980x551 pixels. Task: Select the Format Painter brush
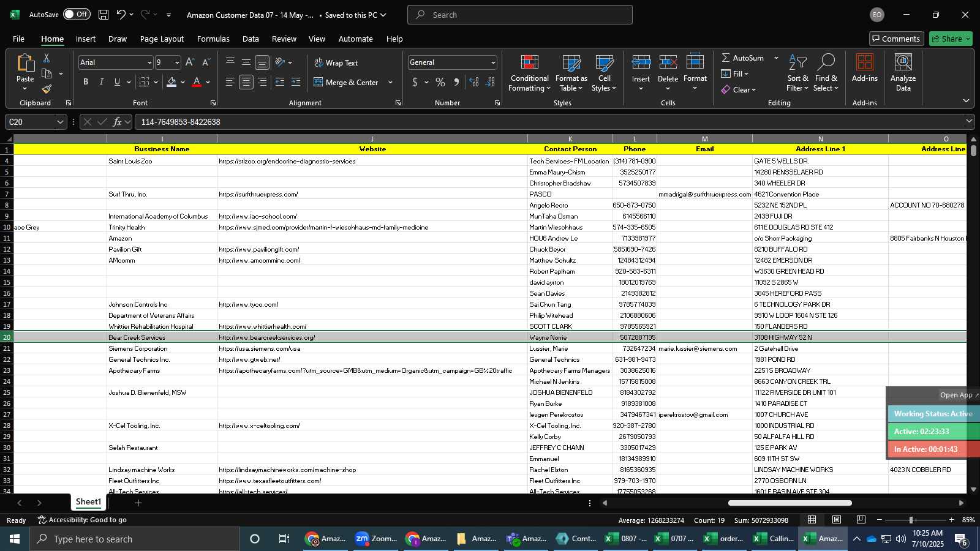point(47,89)
